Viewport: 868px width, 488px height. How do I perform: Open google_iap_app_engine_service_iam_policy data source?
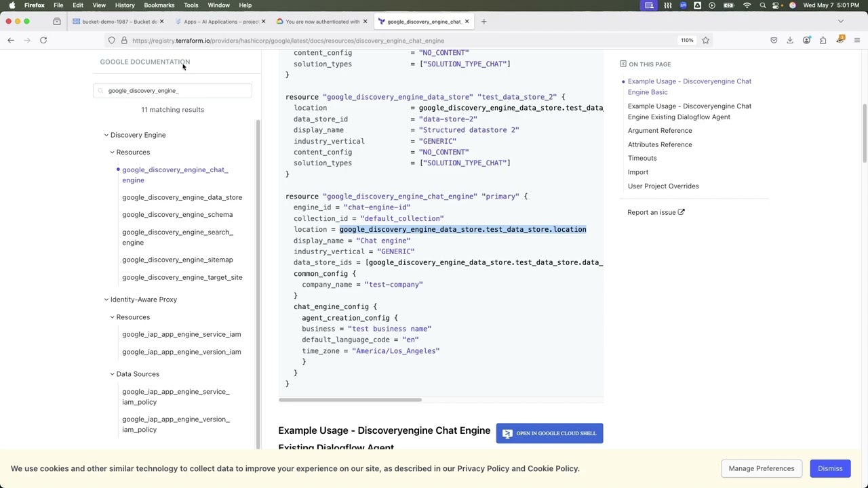tap(176, 396)
